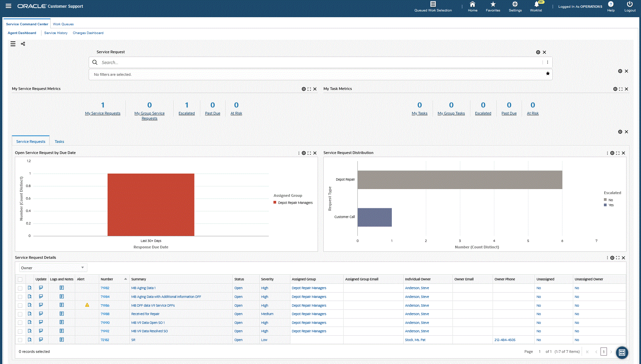
Task: Click update icon for request 71986
Action: pyautogui.click(x=41, y=305)
